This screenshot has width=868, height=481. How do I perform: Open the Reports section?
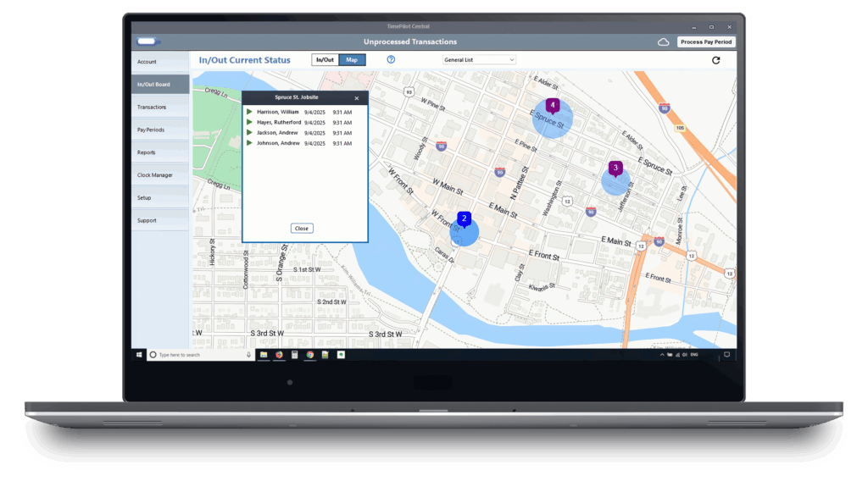147,152
